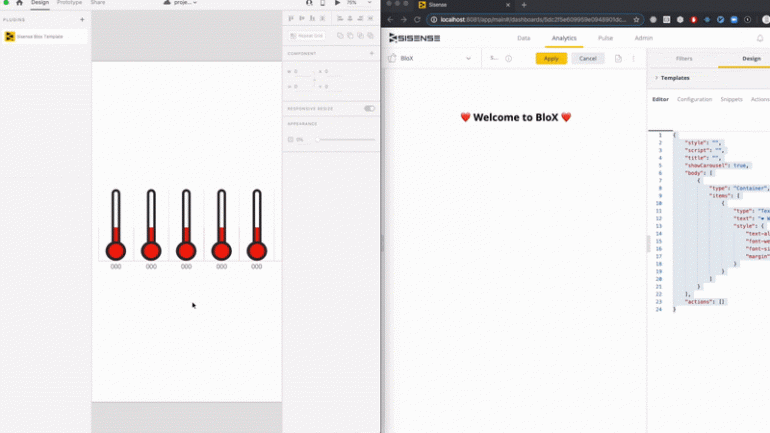Click the Home icon in Adobe XD
Image resolution: width=770 pixels, height=433 pixels.
coord(19,3)
